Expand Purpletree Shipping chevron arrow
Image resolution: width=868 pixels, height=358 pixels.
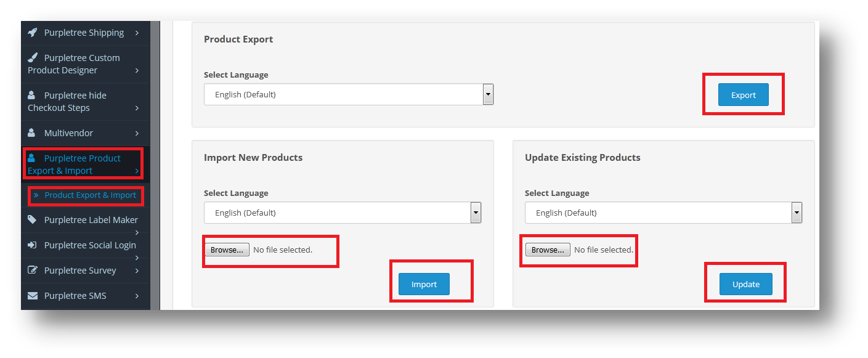pyautogui.click(x=137, y=33)
